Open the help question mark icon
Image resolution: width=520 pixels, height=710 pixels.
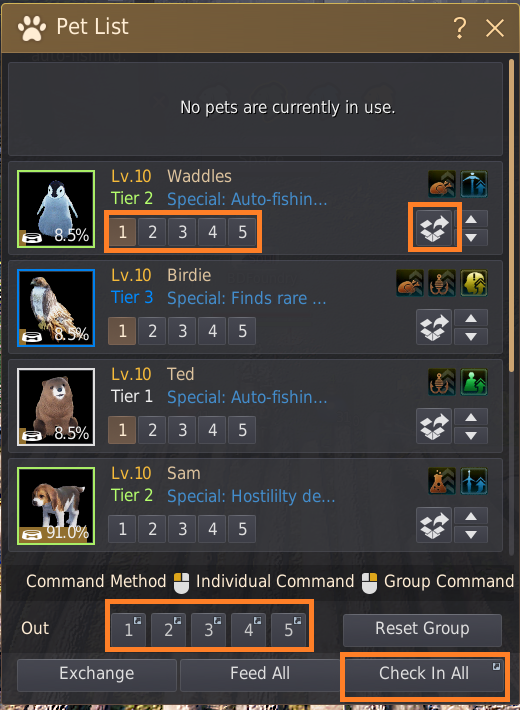coord(460,28)
